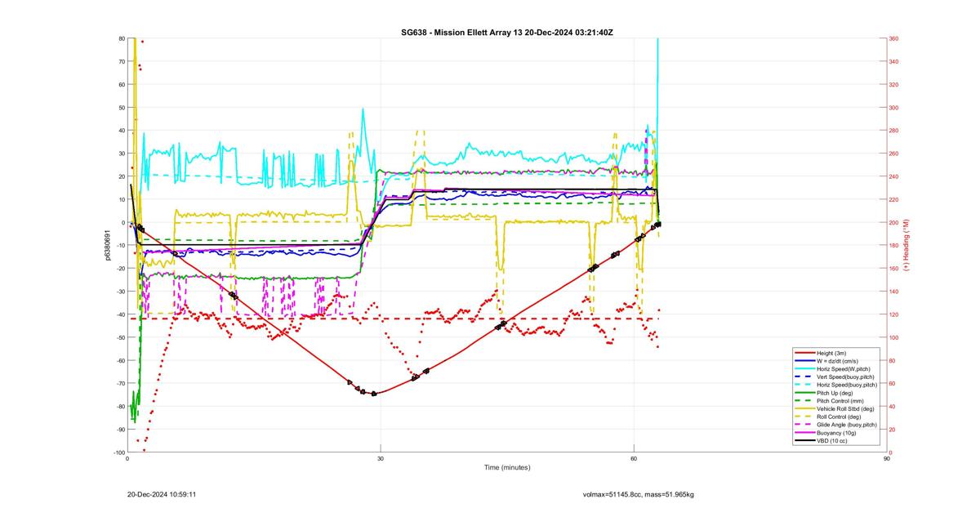Image resolution: width=980 pixels, height=508 pixels.
Task: Click the right heading-axis tick label '280'
Action: click(894, 131)
